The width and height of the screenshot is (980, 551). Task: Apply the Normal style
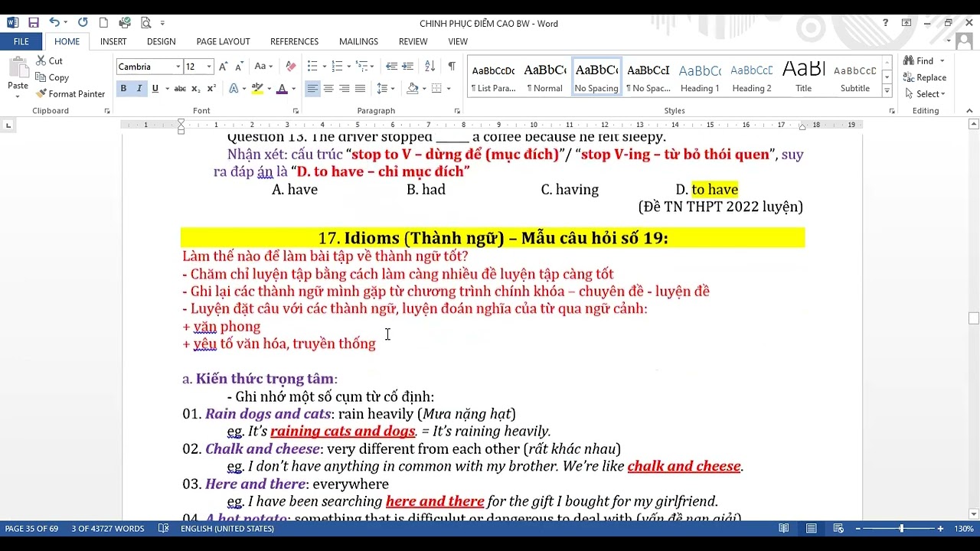tap(545, 77)
